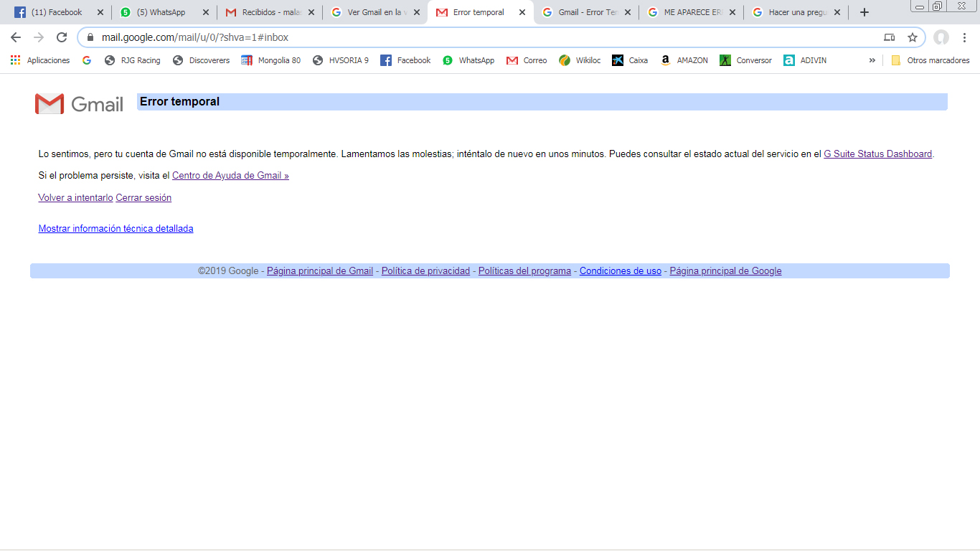980x551 pixels.
Task: Open the Aplicaciones apps grid bookmark
Action: click(40, 60)
